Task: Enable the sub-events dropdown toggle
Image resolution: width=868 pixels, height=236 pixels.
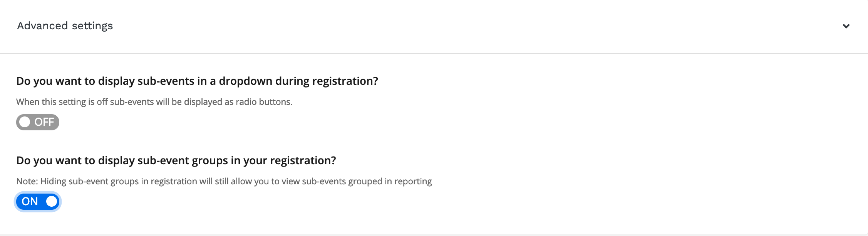Action: click(x=38, y=122)
